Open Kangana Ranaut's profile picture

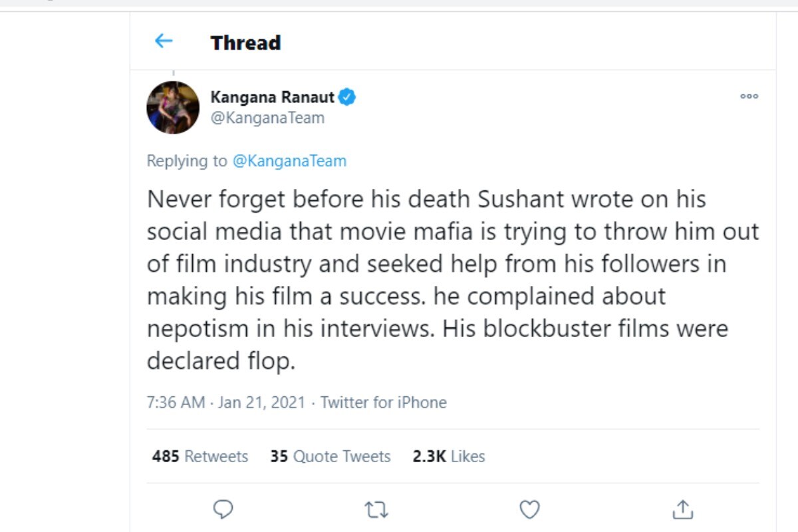(173, 106)
